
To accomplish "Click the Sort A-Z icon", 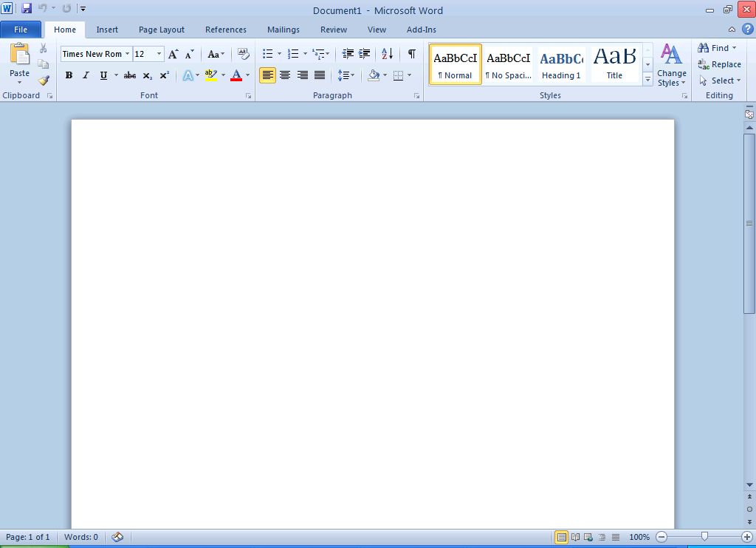I will click(x=387, y=54).
